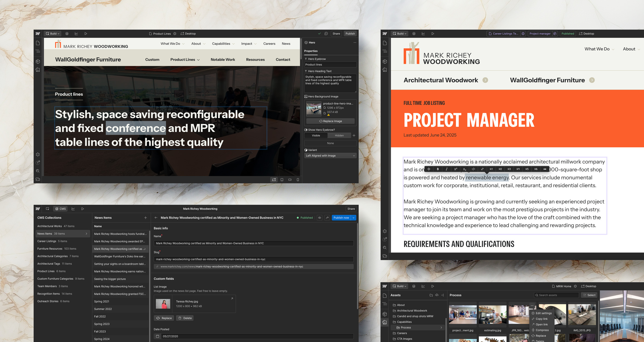The height and width of the screenshot is (342, 644).
Task: Click the Search assets field
Action: point(557,295)
